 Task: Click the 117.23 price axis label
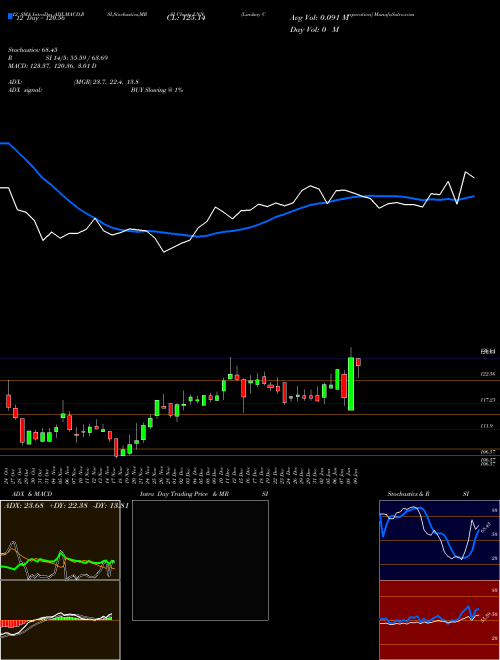point(488,400)
